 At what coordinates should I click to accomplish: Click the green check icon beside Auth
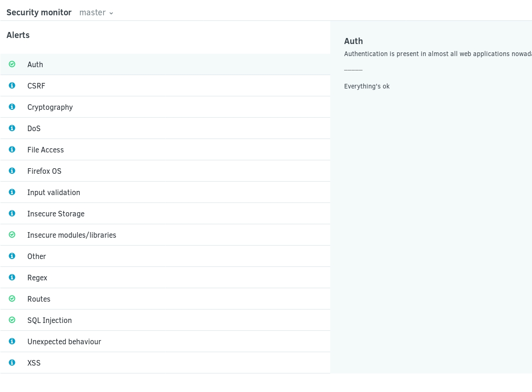(12, 64)
